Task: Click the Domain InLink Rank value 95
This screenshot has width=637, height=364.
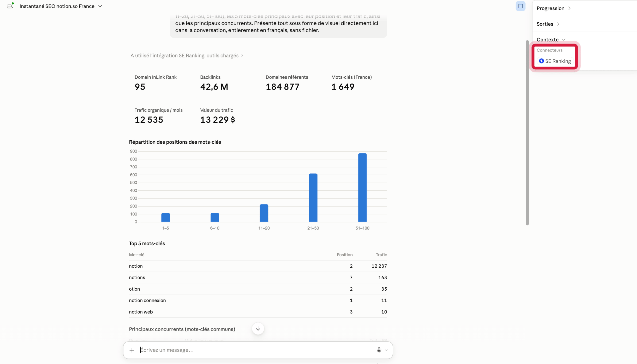Action: click(x=140, y=87)
